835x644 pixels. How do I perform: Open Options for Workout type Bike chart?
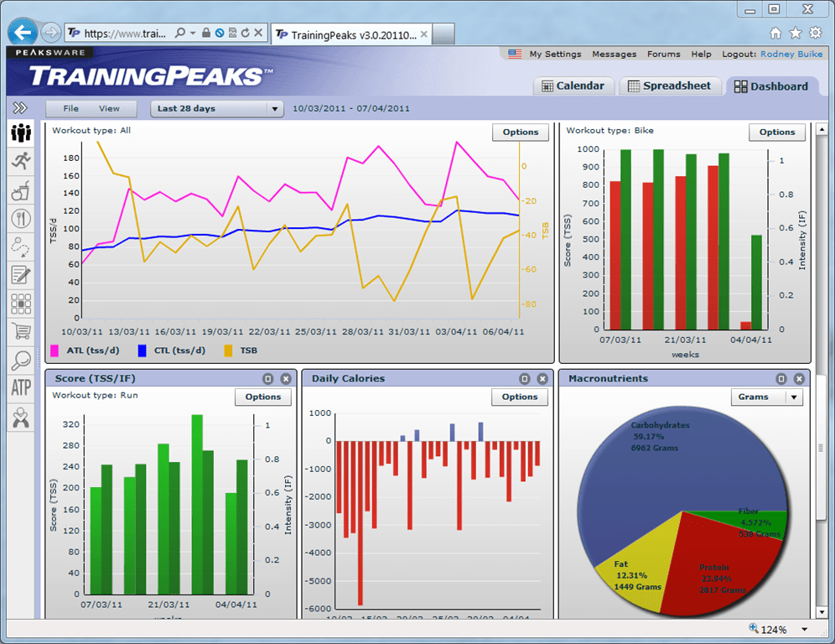pos(777,132)
